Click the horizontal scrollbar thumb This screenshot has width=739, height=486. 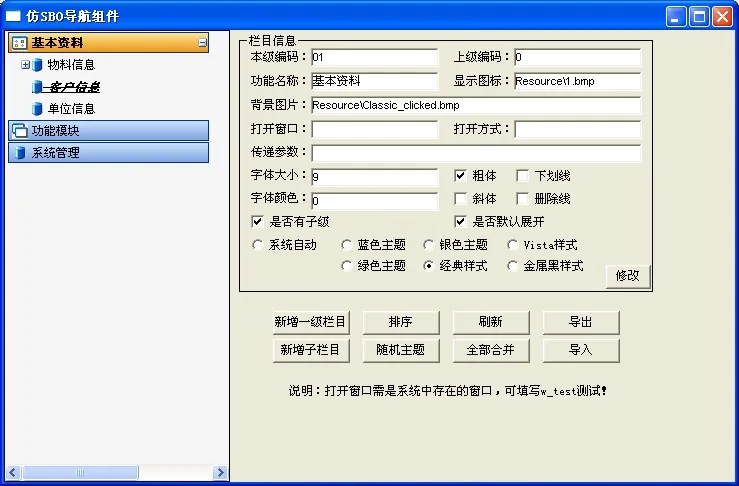(x=80, y=472)
